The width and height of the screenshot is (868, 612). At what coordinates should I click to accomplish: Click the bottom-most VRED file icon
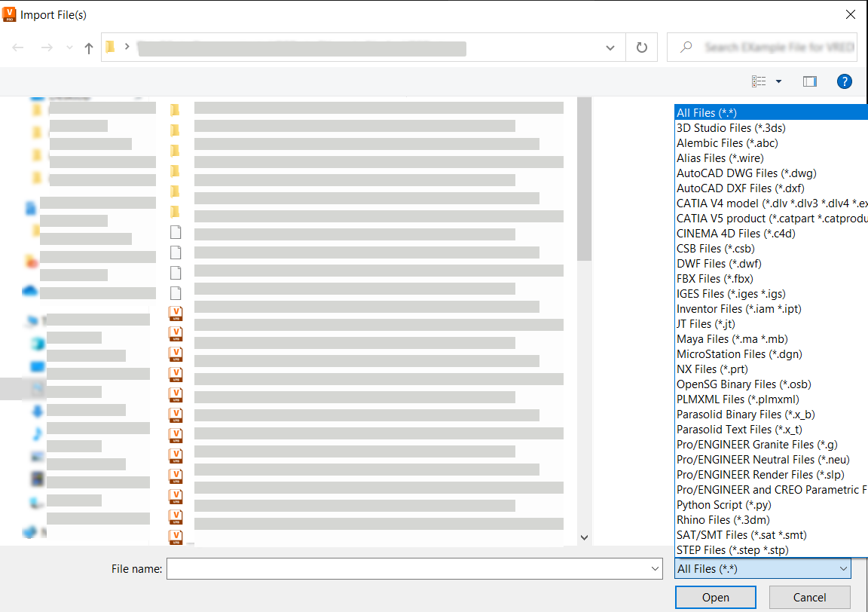tap(176, 537)
